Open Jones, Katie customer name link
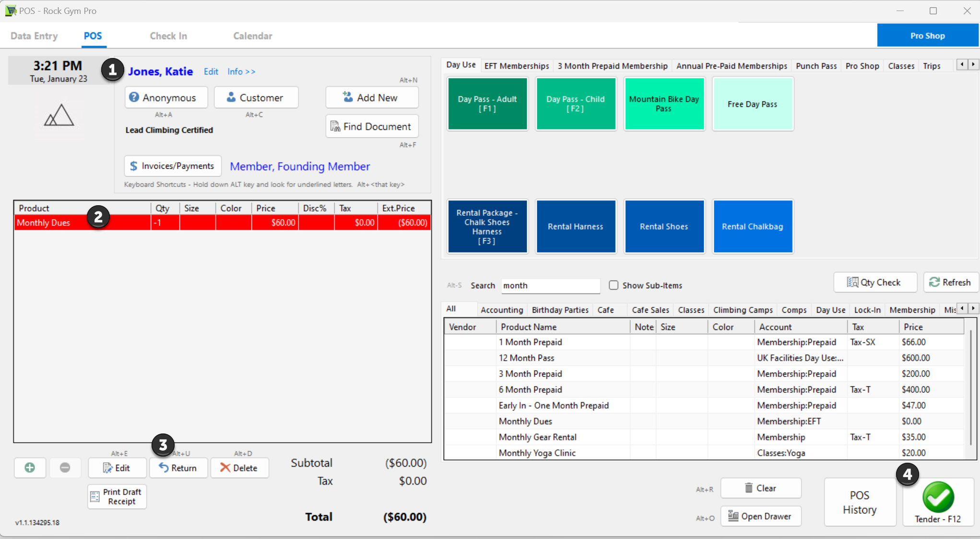980x539 pixels. [160, 71]
